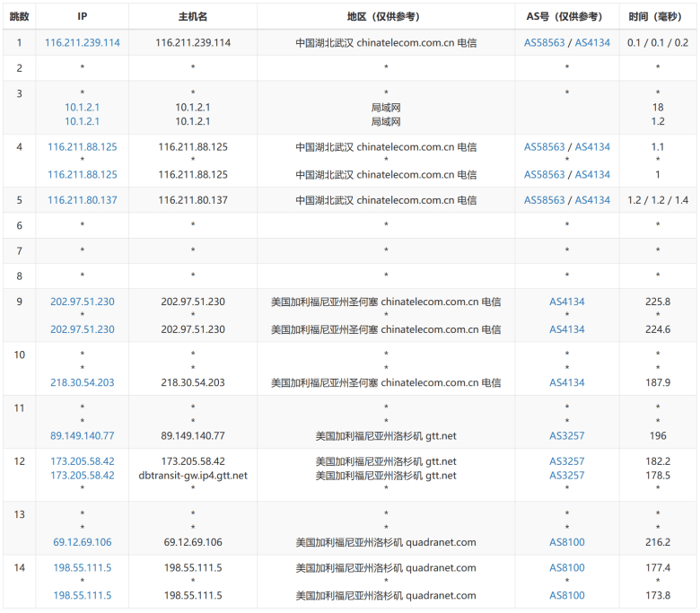The height and width of the screenshot is (613, 700).
Task: Click the plain hostname 218.30.54.203 cell
Action: tap(193, 382)
